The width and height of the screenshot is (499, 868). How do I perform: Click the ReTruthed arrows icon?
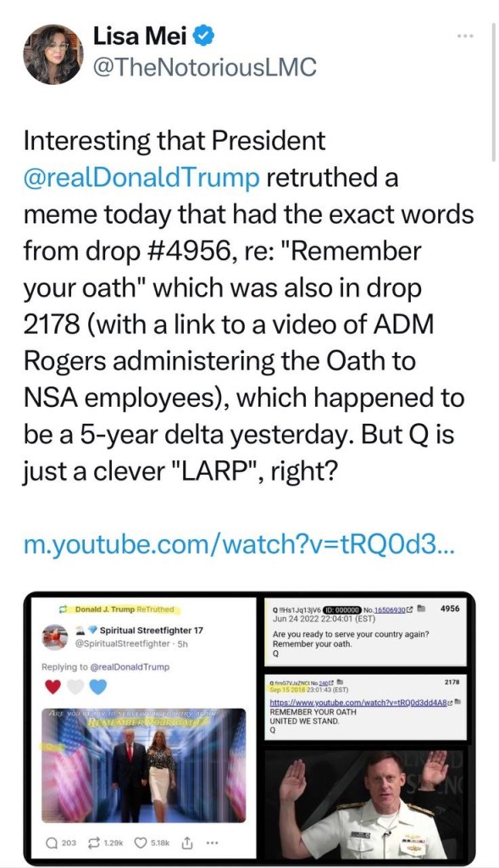[63, 609]
